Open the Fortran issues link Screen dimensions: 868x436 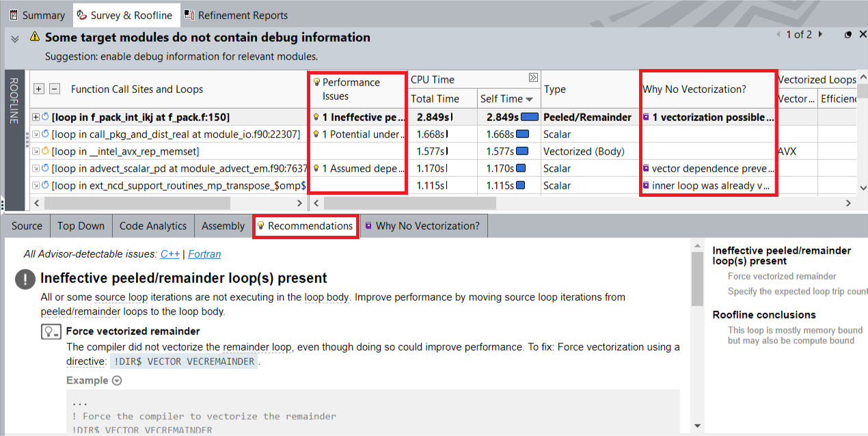click(204, 254)
